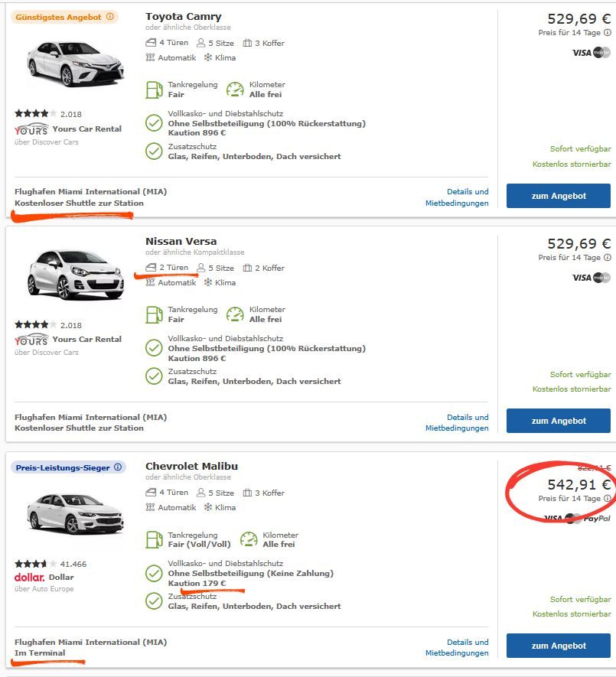Viewport: 616px width, 677px height.
Task: Click Dollar rental company logo
Action: click(x=29, y=577)
